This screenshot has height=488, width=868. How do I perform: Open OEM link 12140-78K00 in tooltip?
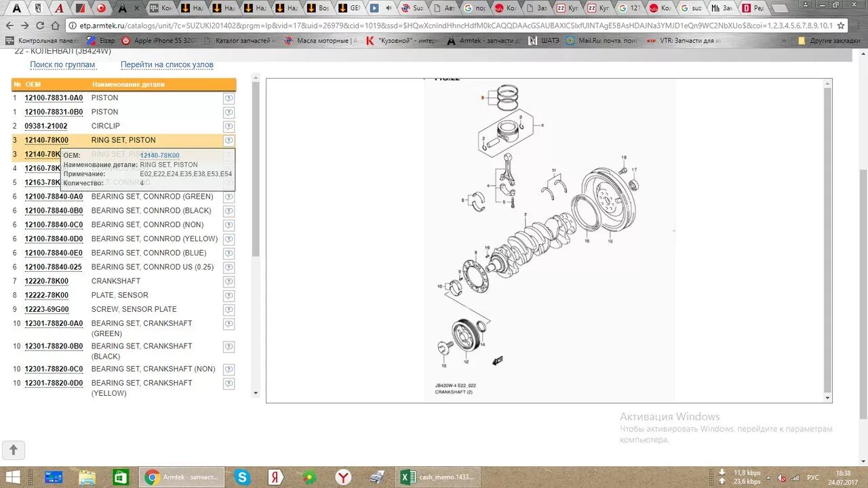pyautogui.click(x=159, y=155)
